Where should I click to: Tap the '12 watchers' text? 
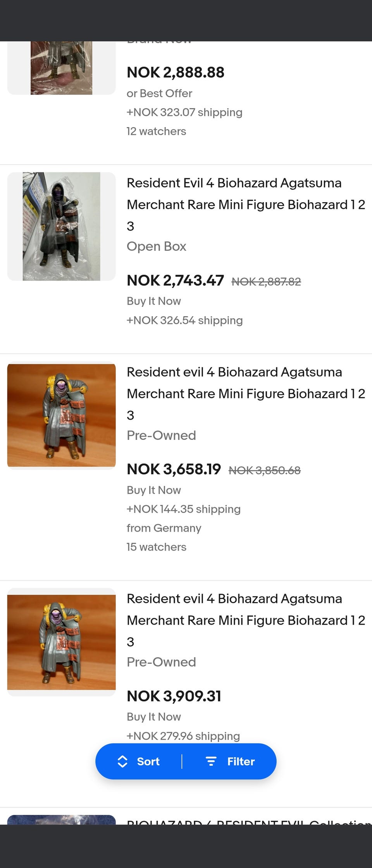156,131
